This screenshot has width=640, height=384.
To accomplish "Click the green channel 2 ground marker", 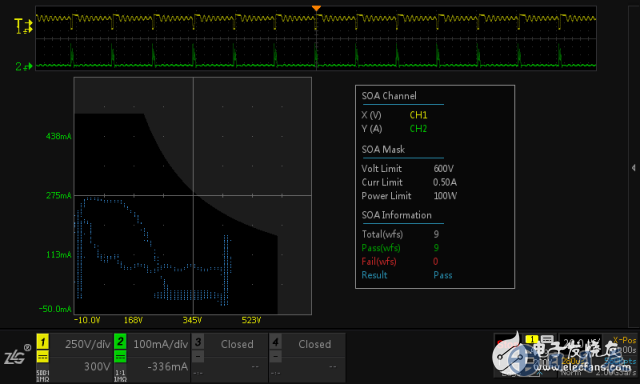I will coord(24,66).
